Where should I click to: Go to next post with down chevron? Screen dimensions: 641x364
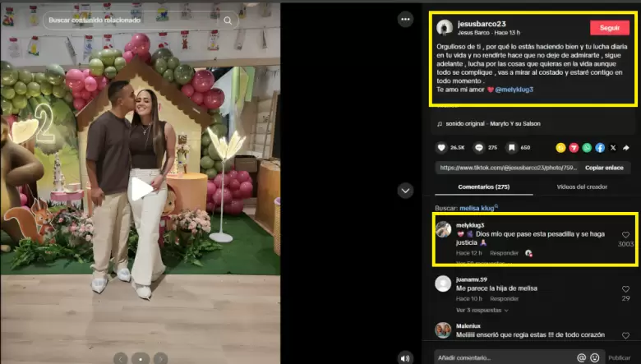click(x=404, y=191)
